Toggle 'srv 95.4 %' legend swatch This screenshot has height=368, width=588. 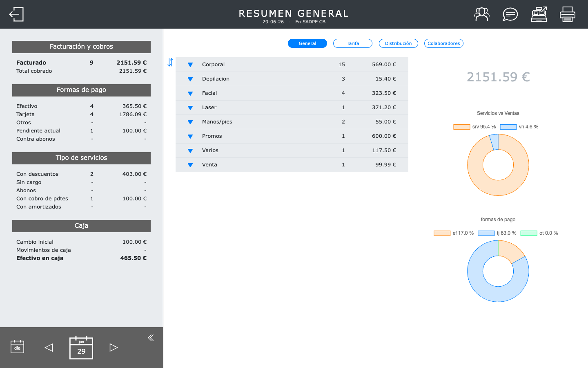[x=462, y=127]
